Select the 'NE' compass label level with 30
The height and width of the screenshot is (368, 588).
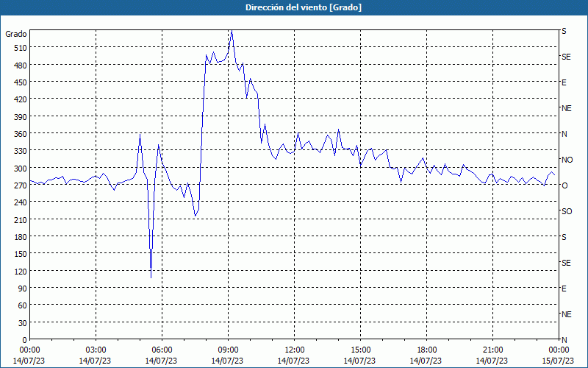(x=567, y=314)
